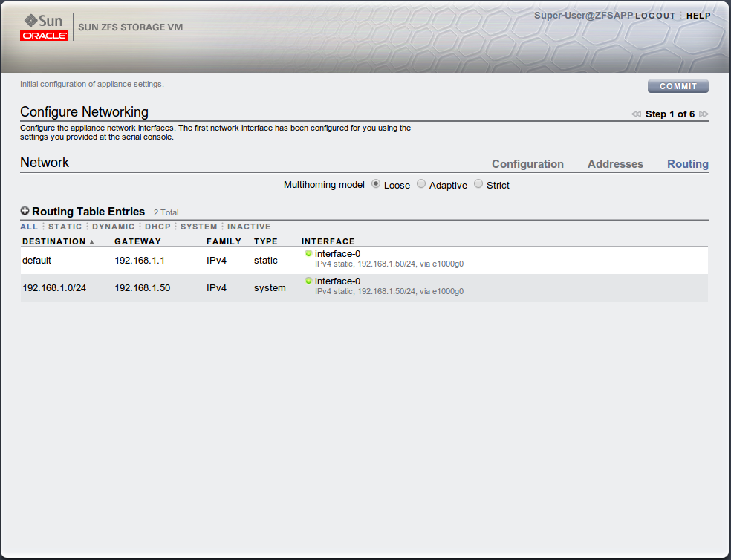Toggle sort order on the DESTINATION column arrow

92,241
